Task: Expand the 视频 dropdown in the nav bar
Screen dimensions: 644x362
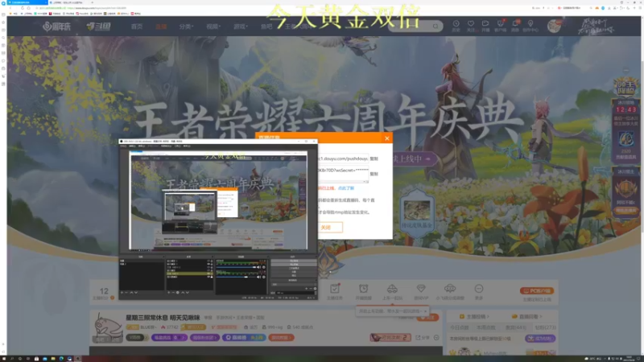Action: [x=213, y=27]
